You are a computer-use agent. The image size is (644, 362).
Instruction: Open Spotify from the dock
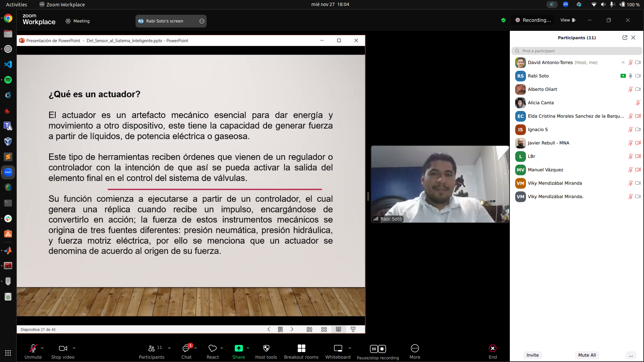pyautogui.click(x=8, y=80)
